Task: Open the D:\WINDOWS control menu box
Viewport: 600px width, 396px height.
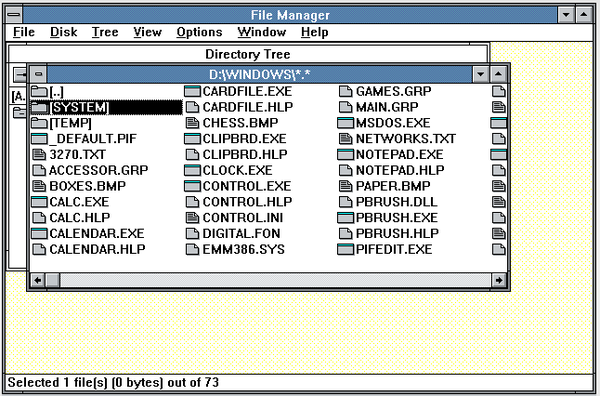Action: coord(38,74)
